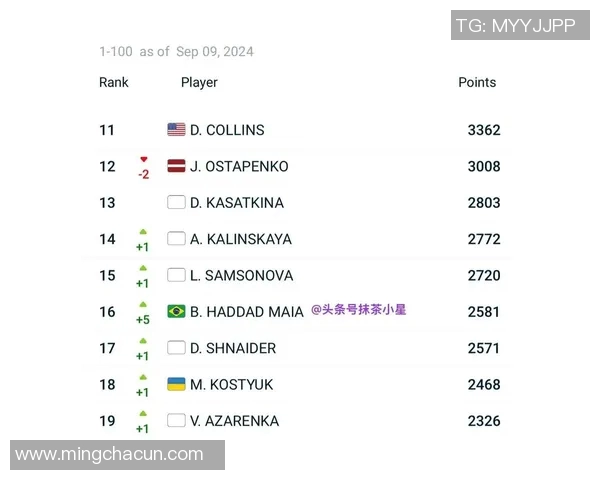Screen dimensions: 600x480
Task: Click the Latvia flag beside J. Ostapenko
Action: [x=176, y=166]
